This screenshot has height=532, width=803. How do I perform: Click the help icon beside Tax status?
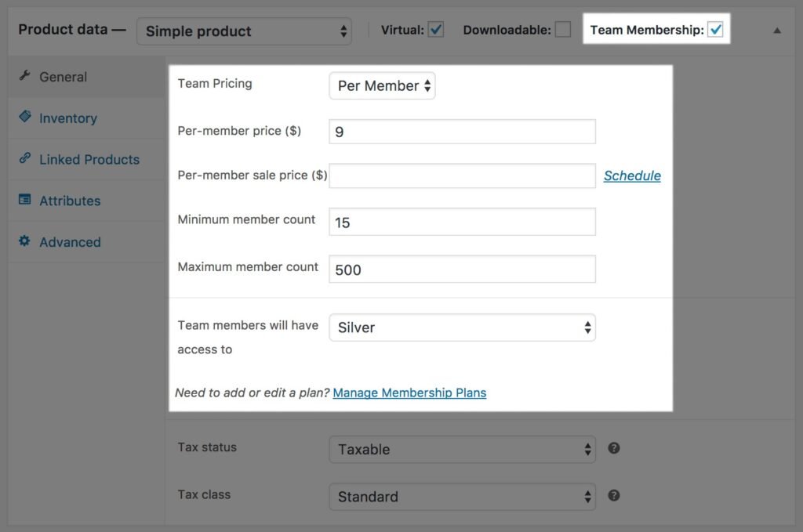[614, 447]
